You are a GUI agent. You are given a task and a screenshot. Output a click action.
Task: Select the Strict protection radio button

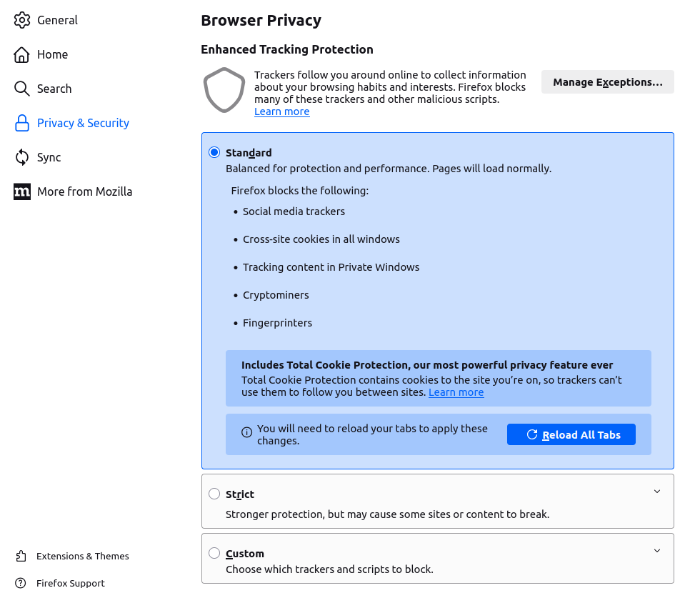214,494
